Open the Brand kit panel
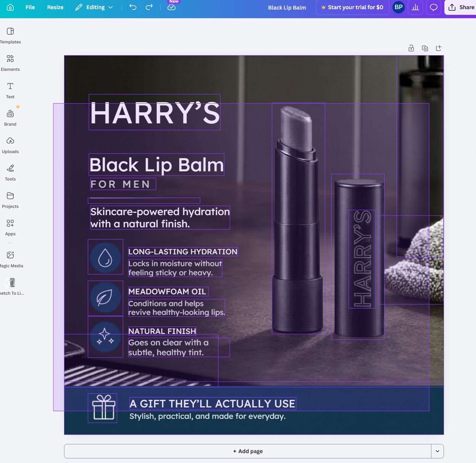This screenshot has height=463, width=476. [10, 118]
